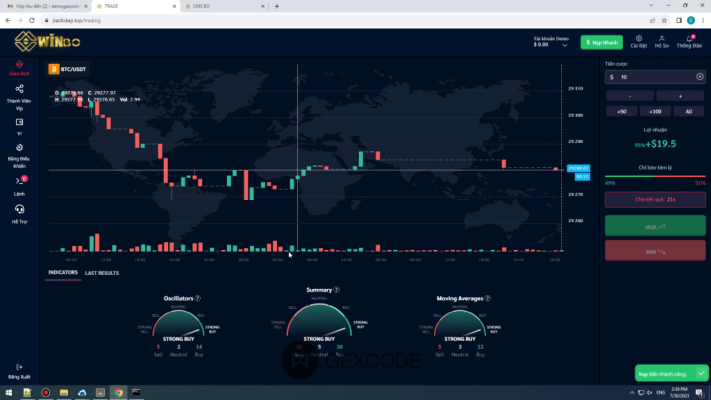Expand the Tài khoản Demo account dropdown
This screenshot has width=711, height=400.
(551, 42)
